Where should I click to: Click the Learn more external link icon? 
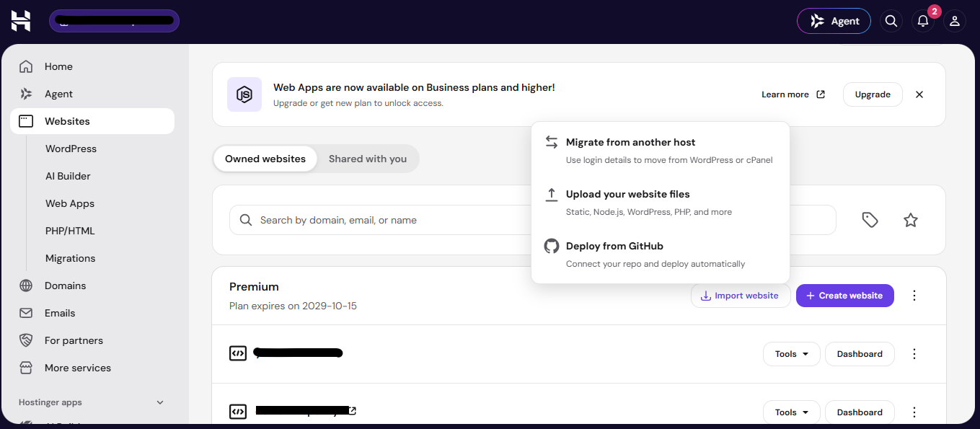click(x=821, y=94)
